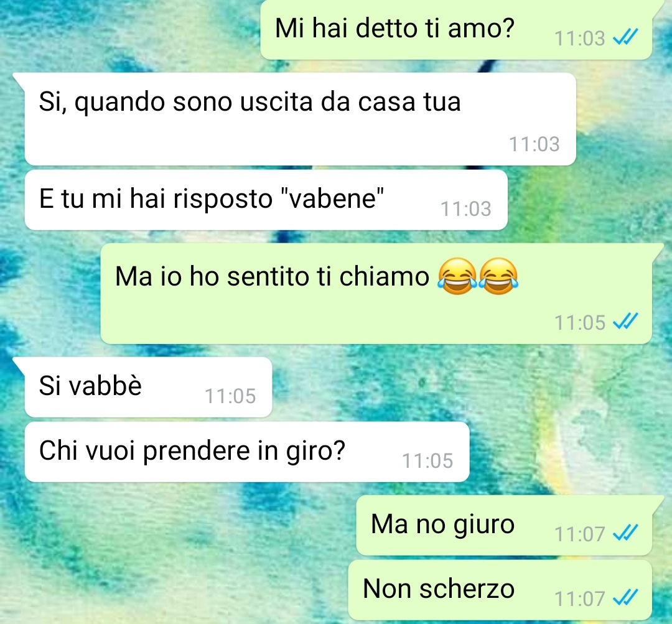Click the double checkmark beside 11:05 timestamp
This screenshot has width=672, height=624.
click(625, 322)
